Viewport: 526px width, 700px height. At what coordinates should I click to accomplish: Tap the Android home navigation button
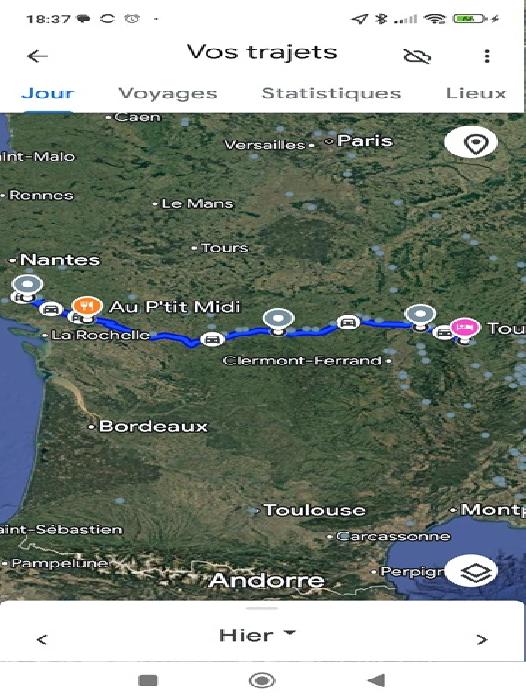[262, 680]
